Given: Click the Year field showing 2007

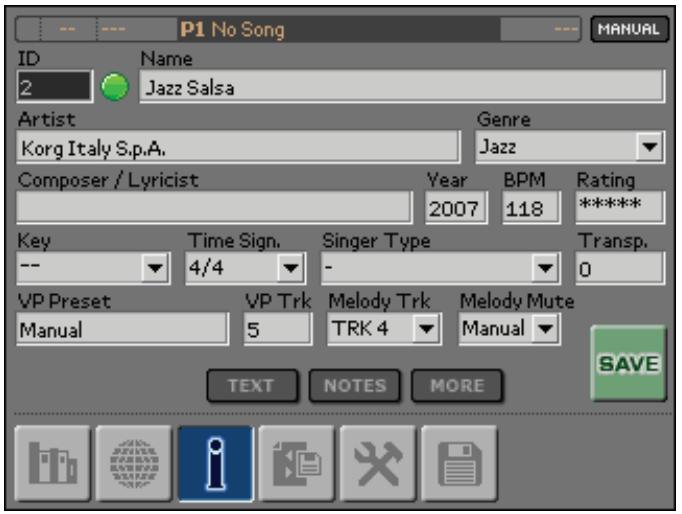Looking at the screenshot, I should click(x=456, y=207).
